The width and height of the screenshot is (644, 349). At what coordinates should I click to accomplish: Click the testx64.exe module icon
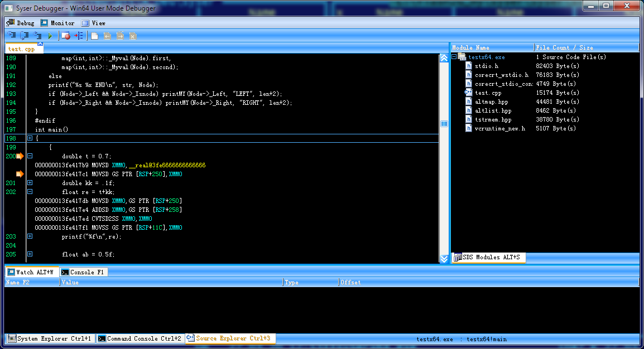(462, 57)
